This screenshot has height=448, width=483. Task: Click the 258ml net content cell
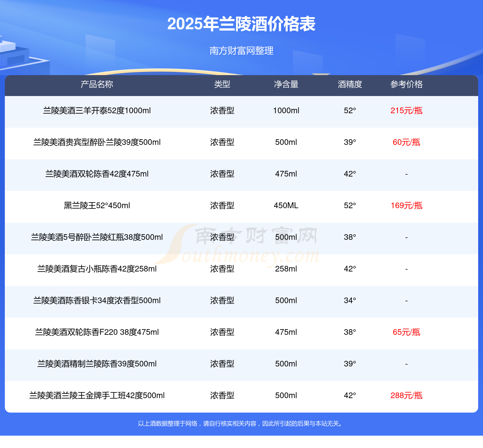click(286, 269)
